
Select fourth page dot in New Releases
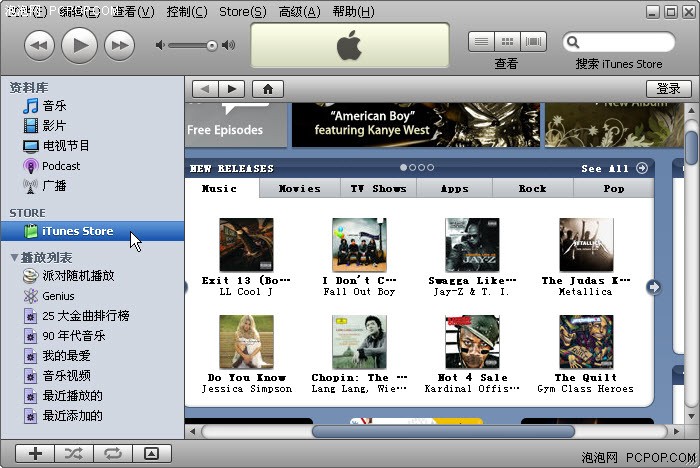[x=430, y=167]
